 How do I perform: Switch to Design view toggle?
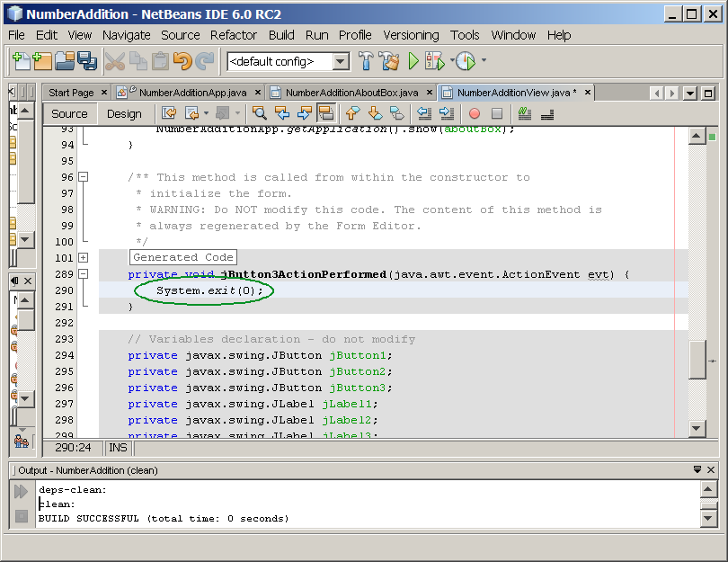pos(124,114)
